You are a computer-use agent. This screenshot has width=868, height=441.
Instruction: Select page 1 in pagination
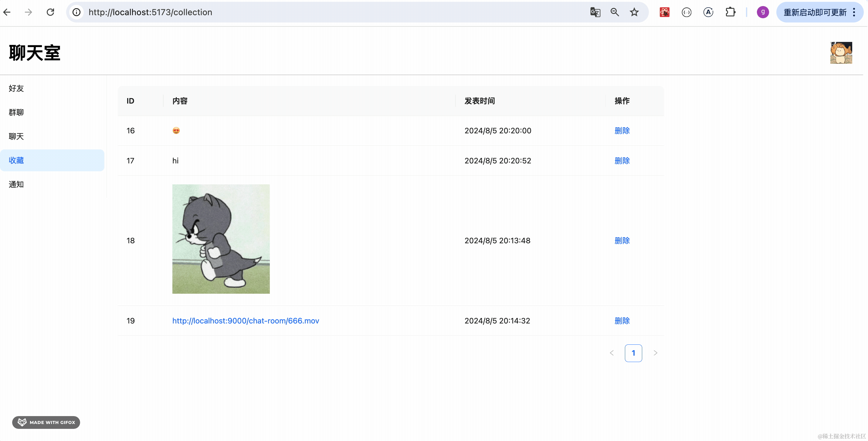pos(633,353)
